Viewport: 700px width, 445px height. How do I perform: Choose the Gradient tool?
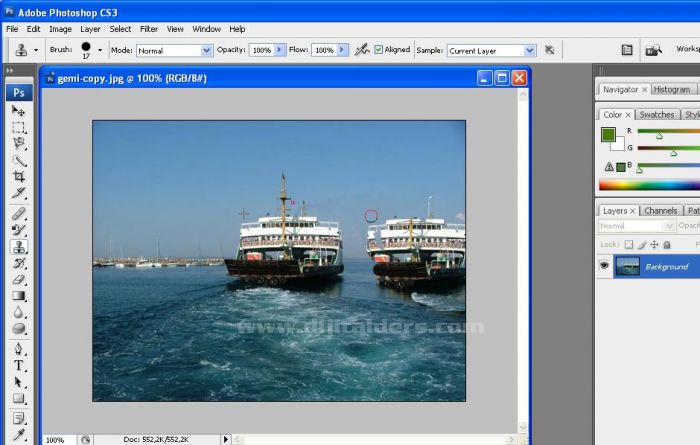(x=19, y=296)
